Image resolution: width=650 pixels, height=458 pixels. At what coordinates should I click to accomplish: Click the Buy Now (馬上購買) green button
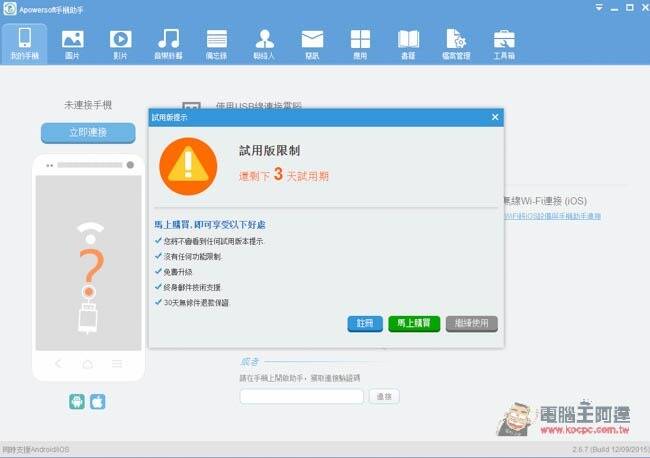pyautogui.click(x=414, y=323)
